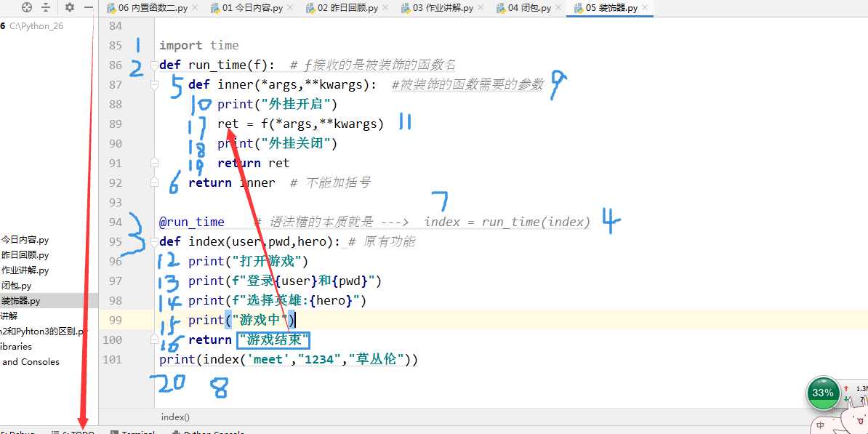
Task: Click the 'return inner' statement on line 92
Action: 231,182
